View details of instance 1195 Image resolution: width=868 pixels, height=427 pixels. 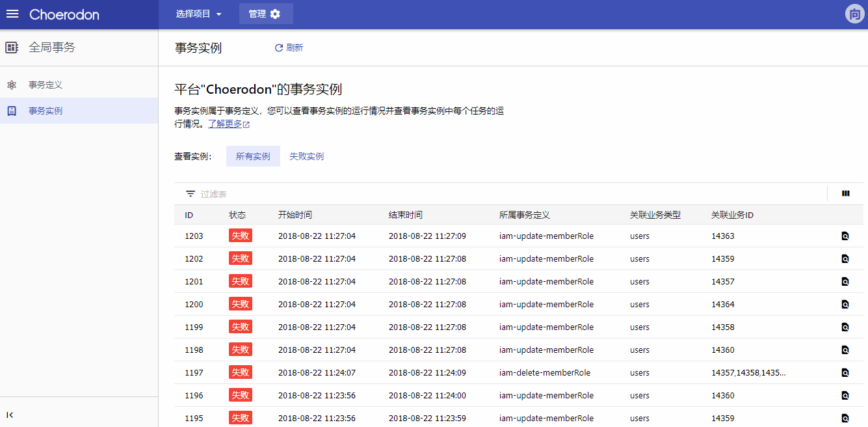845,418
